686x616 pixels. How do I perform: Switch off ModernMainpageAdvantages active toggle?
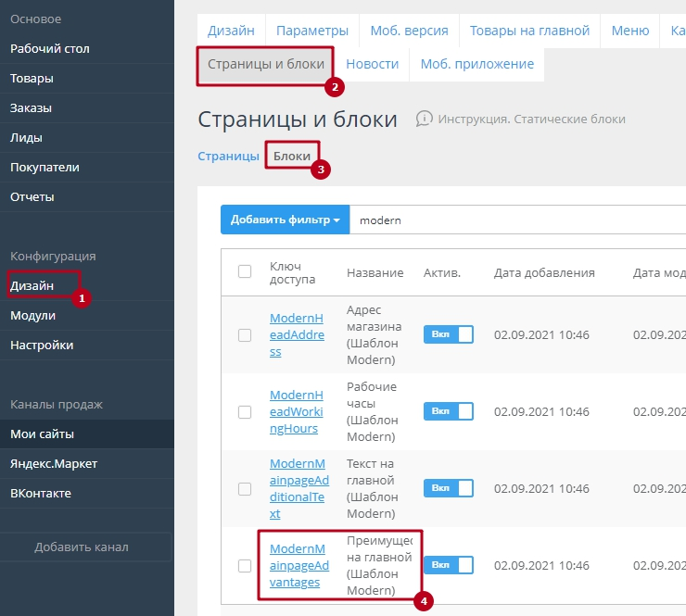point(449,565)
